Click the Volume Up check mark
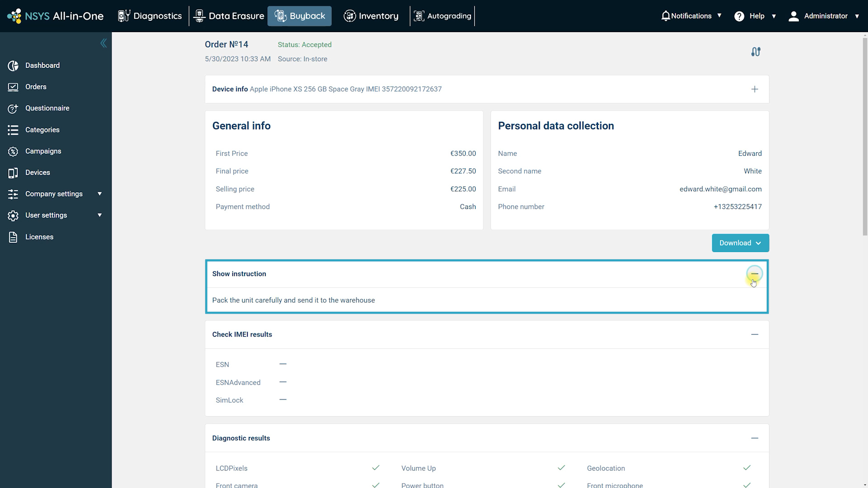This screenshot has height=488, width=868. tap(561, 468)
